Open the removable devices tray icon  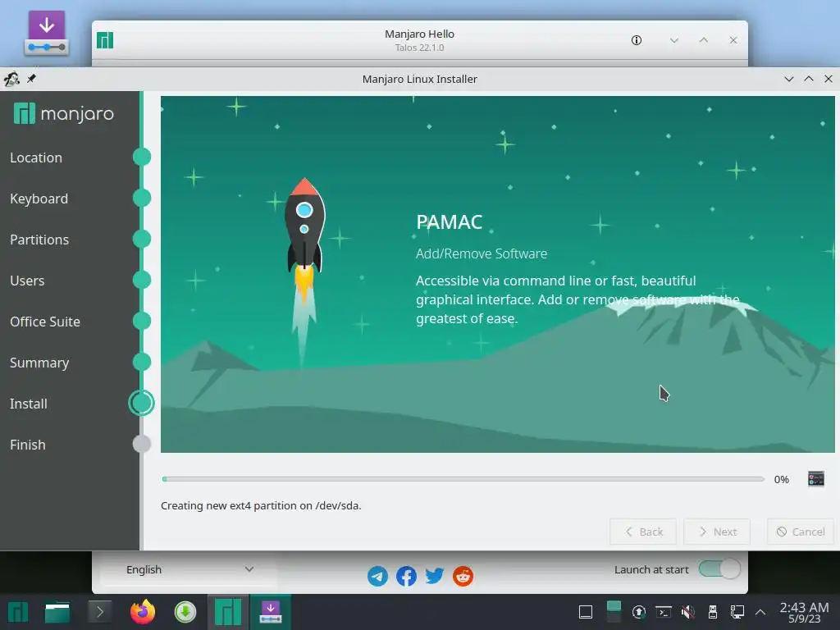pos(713,612)
